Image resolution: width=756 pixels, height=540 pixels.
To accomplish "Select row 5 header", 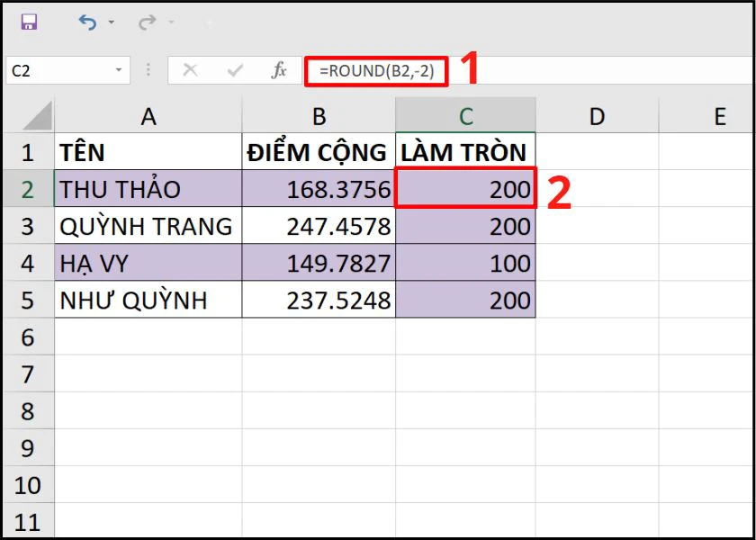I will click(28, 300).
